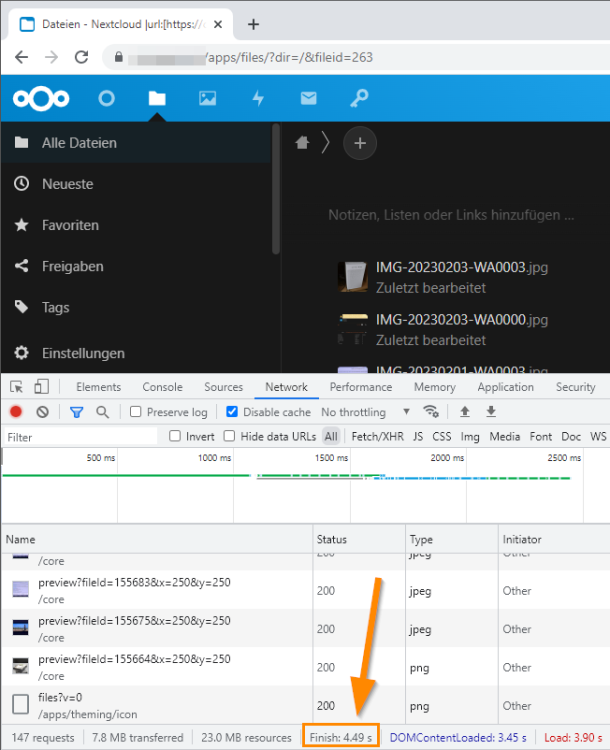Check the Hide data URLs checkbox
This screenshot has height=750, width=610.
[x=230, y=436]
